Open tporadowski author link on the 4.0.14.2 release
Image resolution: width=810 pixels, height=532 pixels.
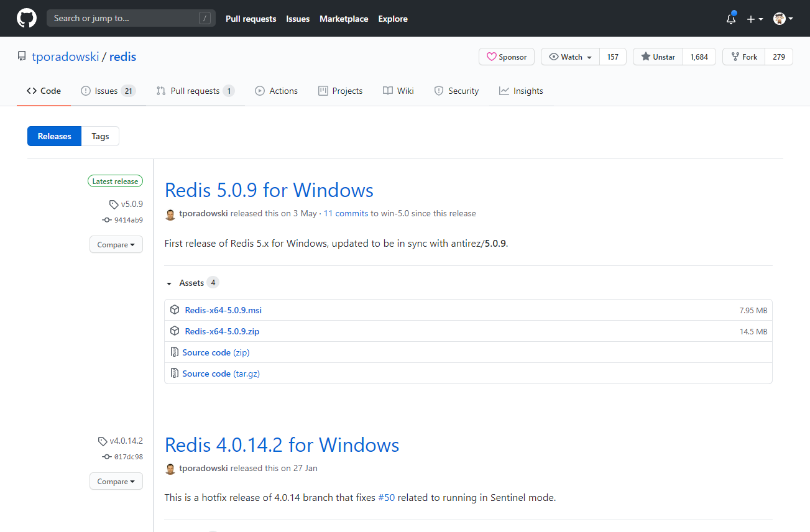203,468
